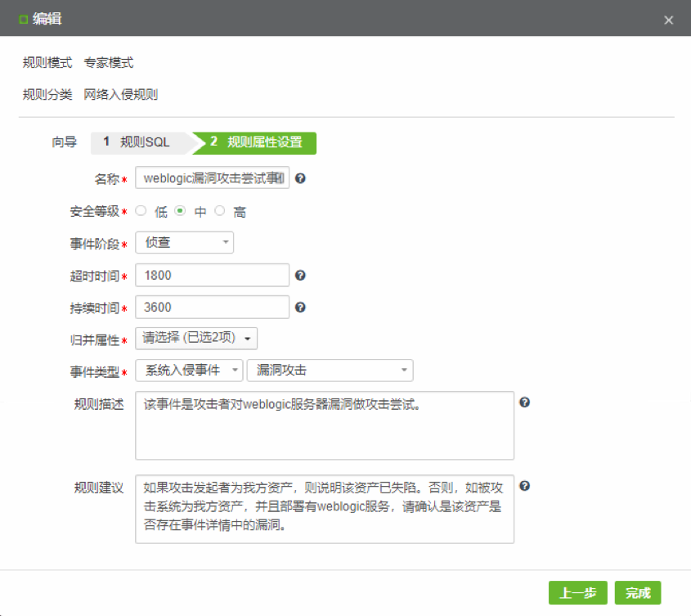
Task: Click help icon beside 持续时间 field
Action: (300, 308)
